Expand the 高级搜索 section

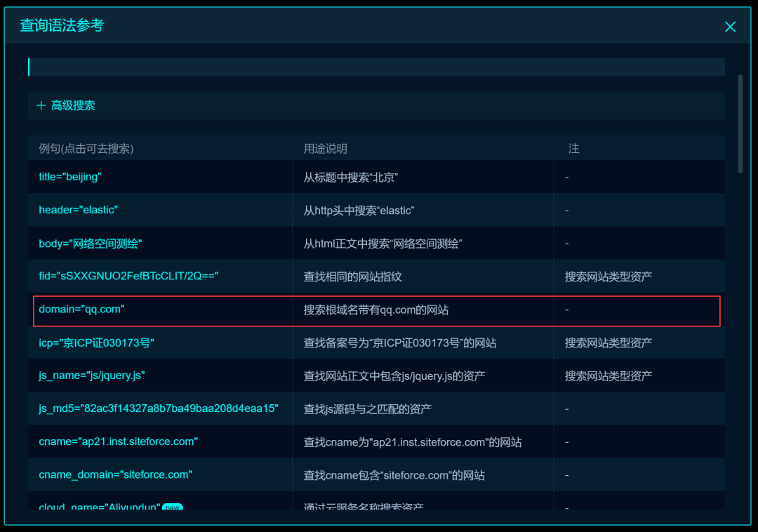73,106
